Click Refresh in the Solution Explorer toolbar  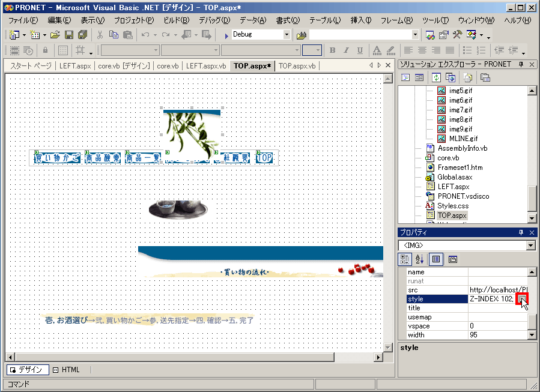(436, 78)
